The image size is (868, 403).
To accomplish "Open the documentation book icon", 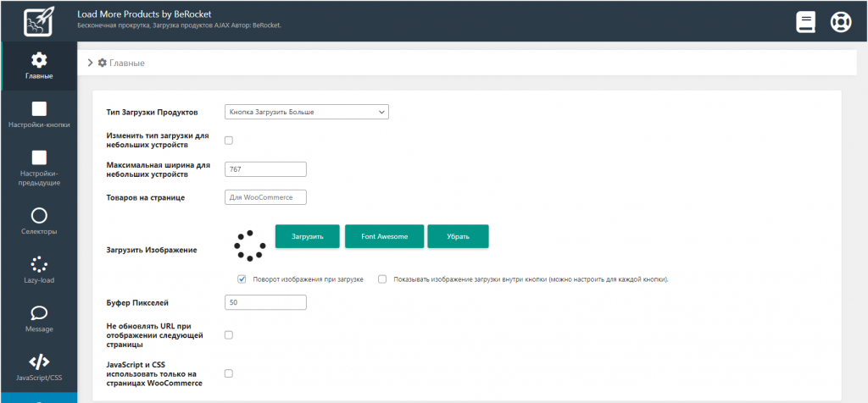I will pyautogui.click(x=805, y=21).
